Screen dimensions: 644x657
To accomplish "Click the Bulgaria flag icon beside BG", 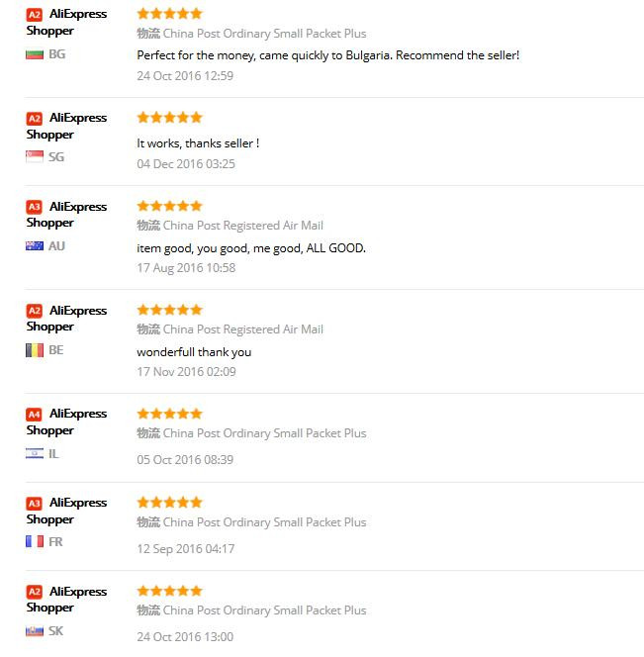I will [35, 54].
